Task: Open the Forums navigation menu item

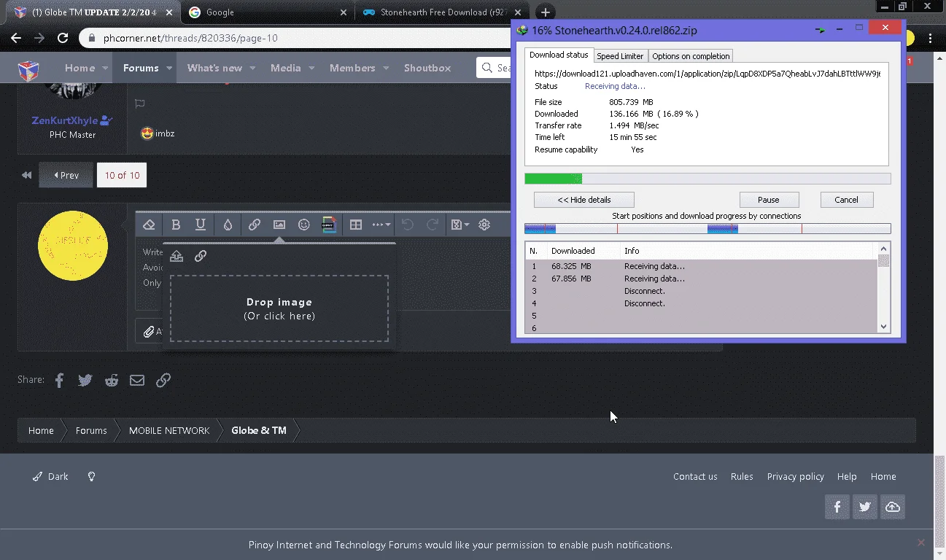Action: pos(141,68)
